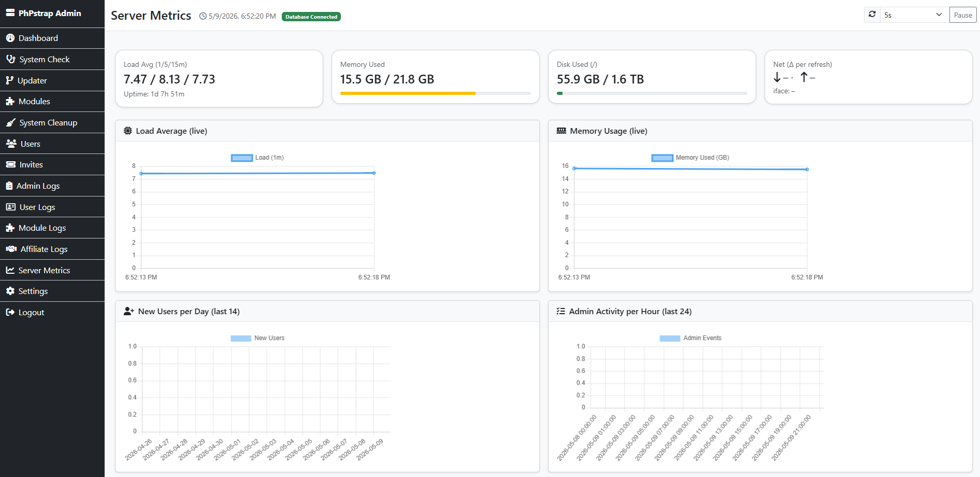This screenshot has width=980, height=477.
Task: Go to the Users page
Action: click(x=52, y=144)
